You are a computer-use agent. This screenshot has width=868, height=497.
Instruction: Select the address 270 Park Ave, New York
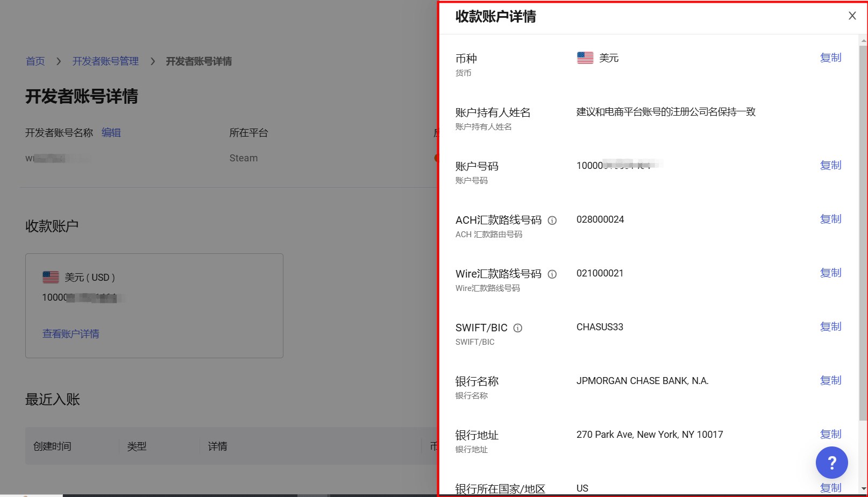[x=650, y=435]
